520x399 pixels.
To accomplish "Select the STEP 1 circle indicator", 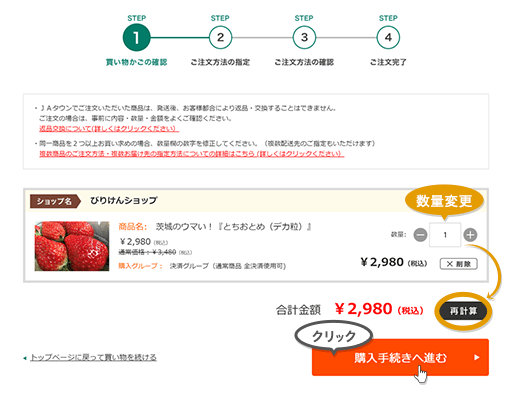I will pyautogui.click(x=136, y=37).
